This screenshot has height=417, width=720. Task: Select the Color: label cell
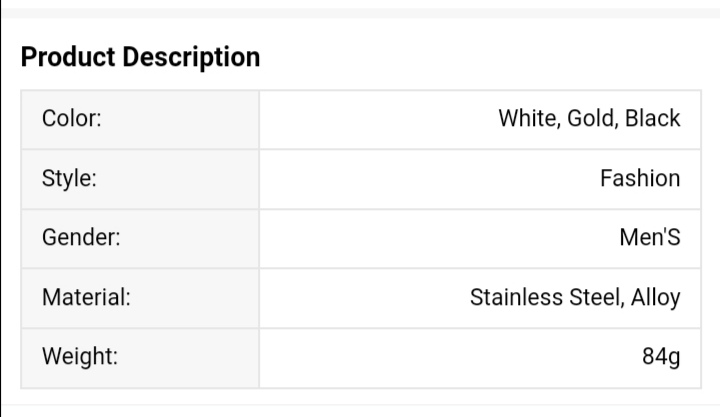[x=140, y=119]
